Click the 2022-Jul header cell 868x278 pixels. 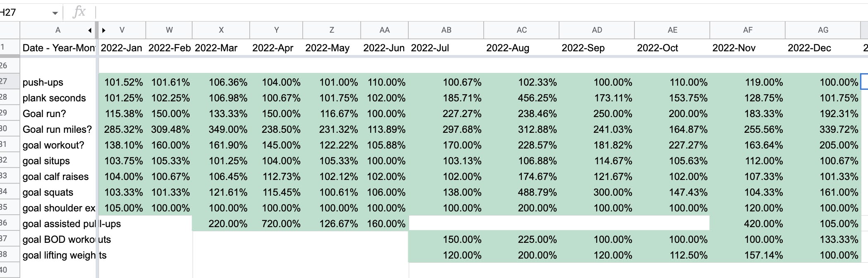coord(446,48)
